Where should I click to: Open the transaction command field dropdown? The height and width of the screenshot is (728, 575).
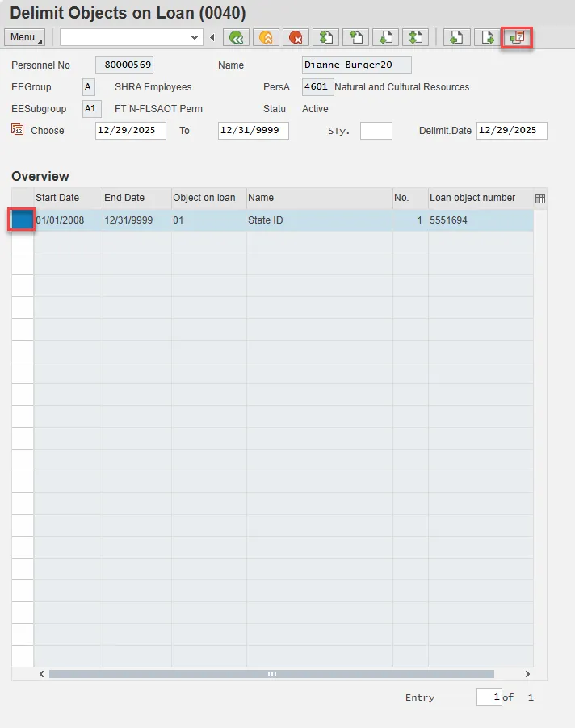194,37
